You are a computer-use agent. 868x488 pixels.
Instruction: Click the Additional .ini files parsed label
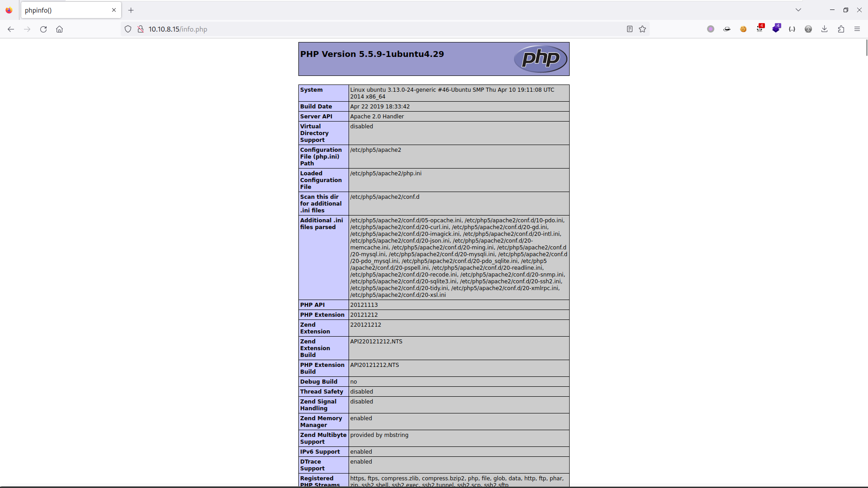pos(321,224)
